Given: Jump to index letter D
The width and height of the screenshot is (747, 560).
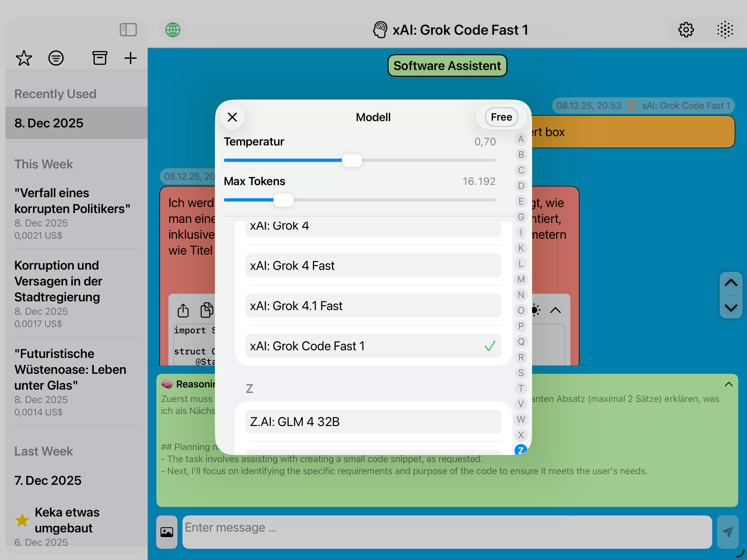Looking at the screenshot, I should [521, 186].
